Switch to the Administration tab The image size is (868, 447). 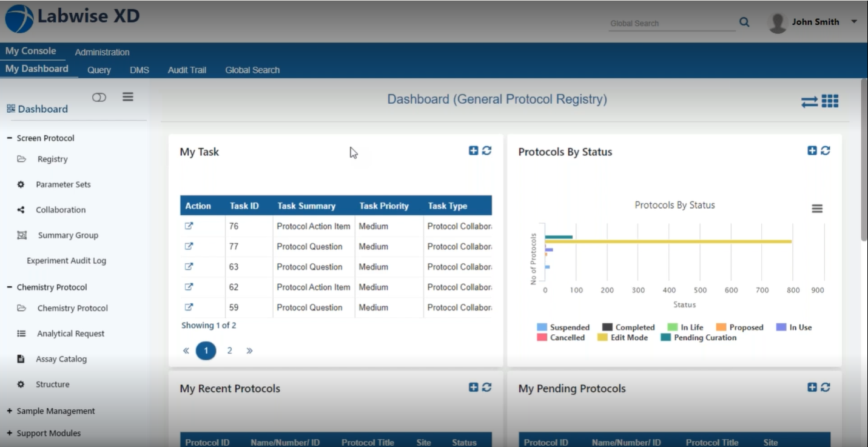[102, 52]
